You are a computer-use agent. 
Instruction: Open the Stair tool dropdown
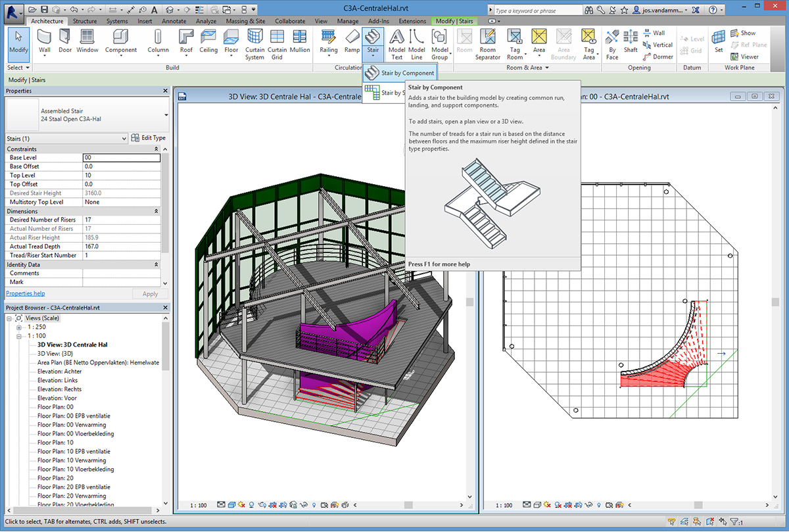[x=373, y=57]
